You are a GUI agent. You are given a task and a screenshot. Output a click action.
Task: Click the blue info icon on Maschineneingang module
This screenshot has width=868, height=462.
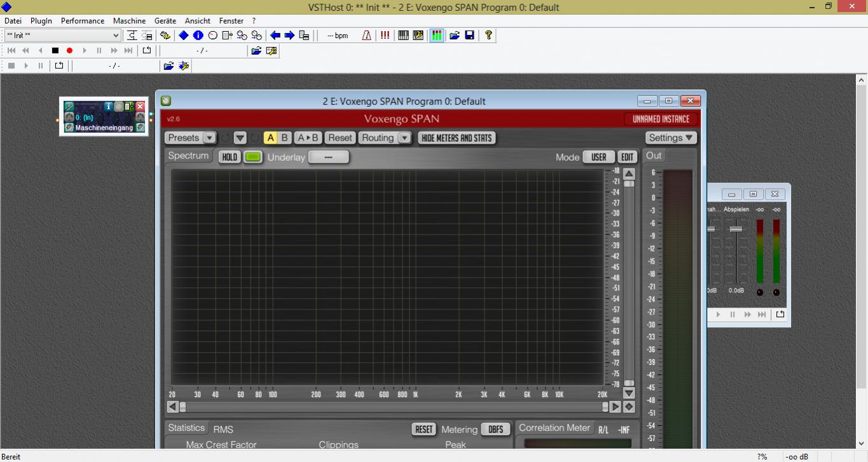pyautogui.click(x=108, y=106)
